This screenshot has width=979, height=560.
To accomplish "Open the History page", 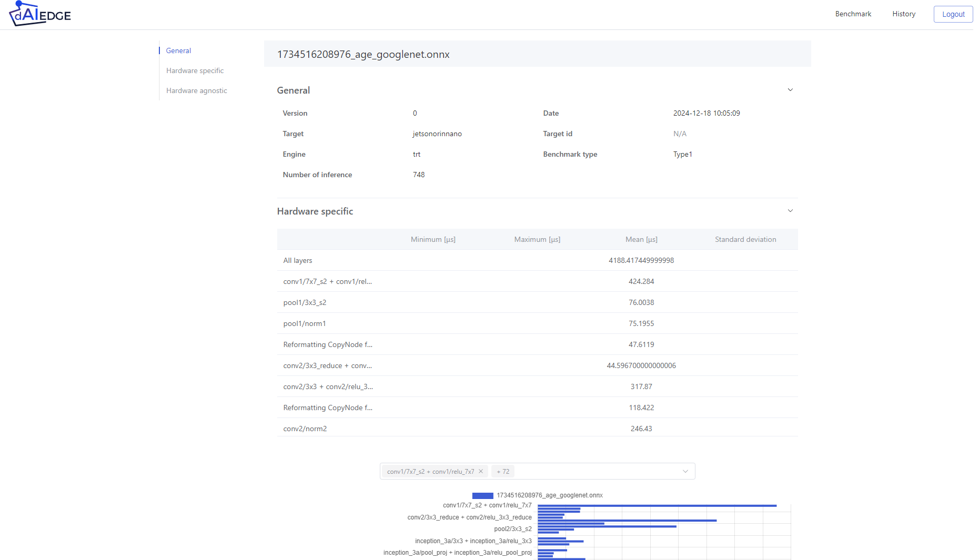I will (904, 14).
